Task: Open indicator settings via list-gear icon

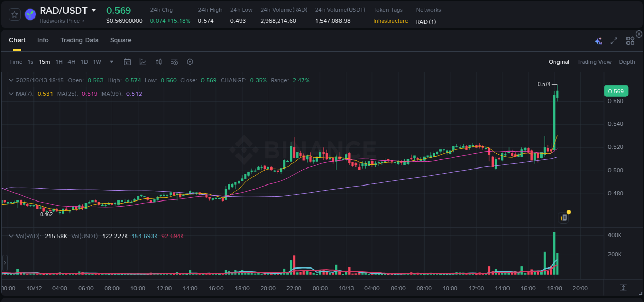Action: point(174,61)
